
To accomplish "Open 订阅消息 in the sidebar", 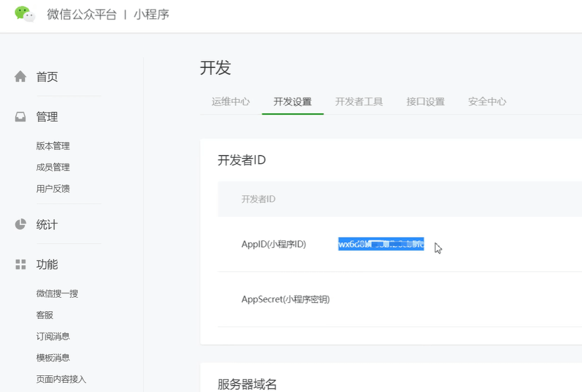I will click(53, 337).
